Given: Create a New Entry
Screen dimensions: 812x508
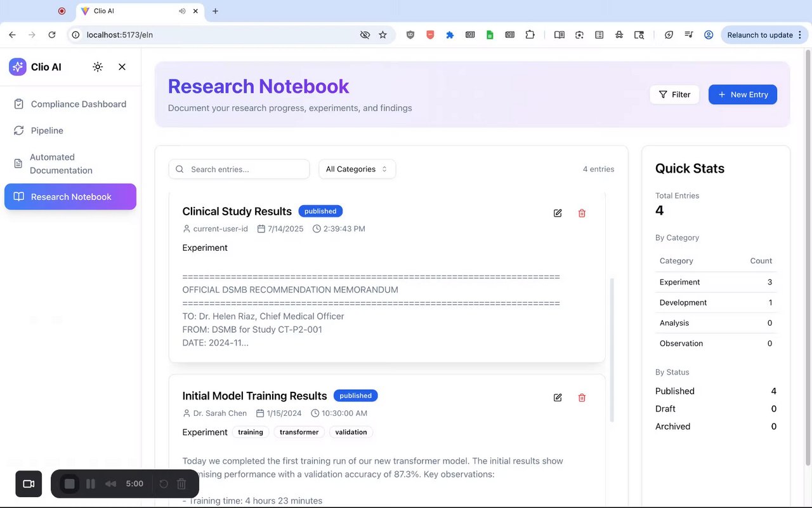Looking at the screenshot, I should pyautogui.click(x=743, y=95).
